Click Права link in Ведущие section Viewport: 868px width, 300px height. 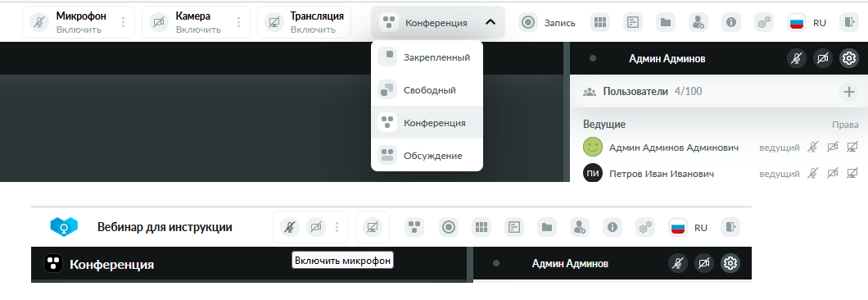pyautogui.click(x=845, y=125)
